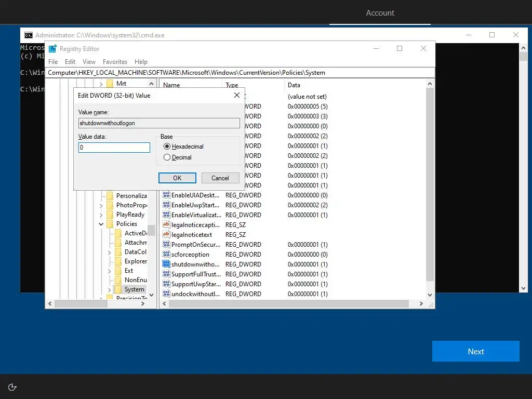The image size is (532, 399).
Task: Click the values pane horizontal scrollbar
Action: pyautogui.click(x=288, y=303)
